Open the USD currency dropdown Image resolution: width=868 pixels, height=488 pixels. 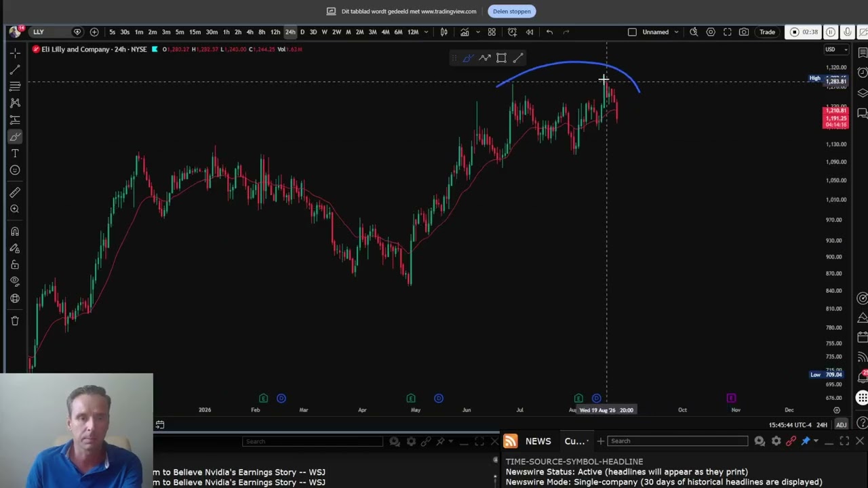(835, 49)
